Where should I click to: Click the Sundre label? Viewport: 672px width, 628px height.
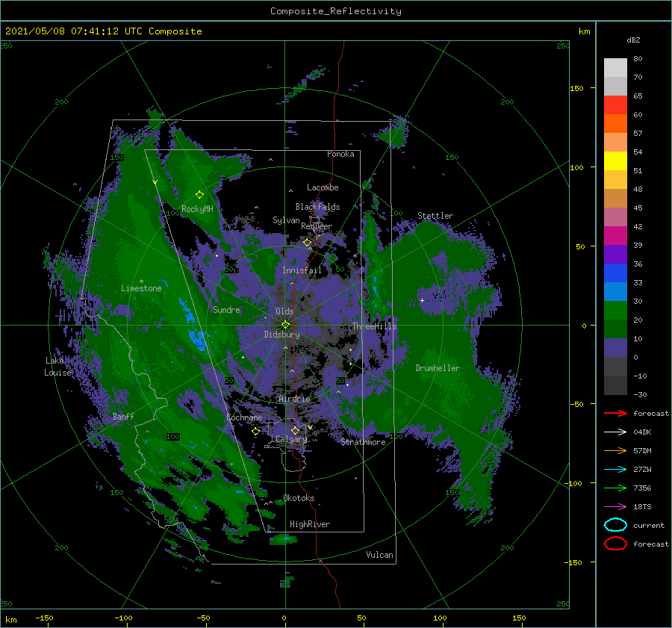click(x=226, y=309)
